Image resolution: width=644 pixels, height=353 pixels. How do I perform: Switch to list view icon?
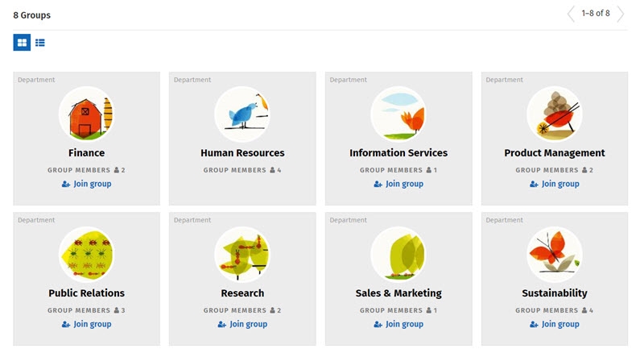pos(39,43)
